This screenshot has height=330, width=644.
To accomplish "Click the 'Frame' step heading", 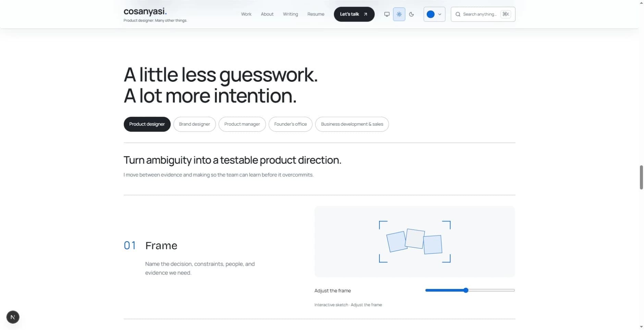I will pyautogui.click(x=161, y=245).
